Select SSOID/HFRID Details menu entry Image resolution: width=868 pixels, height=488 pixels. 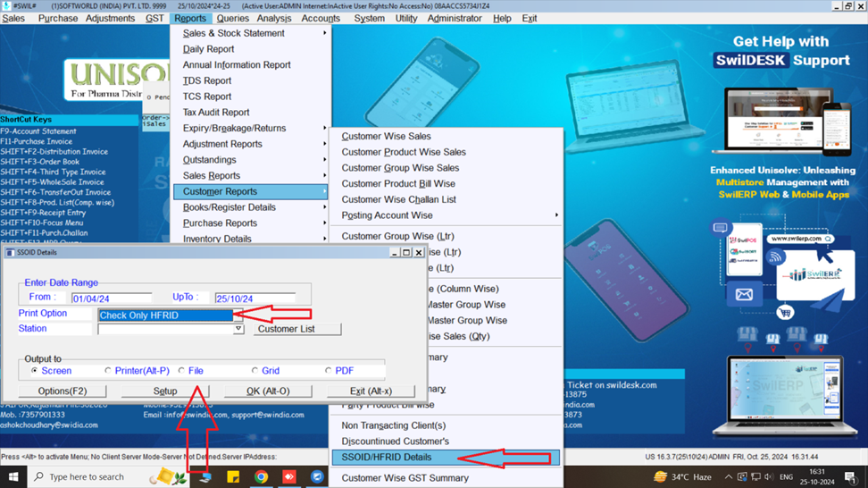(447, 458)
